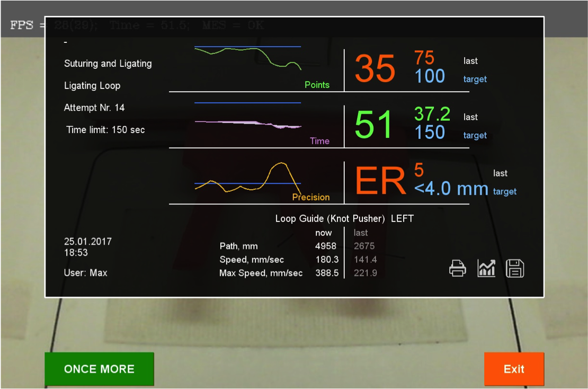Select the Suturing and Ligating title
588x389 pixels.
(108, 64)
